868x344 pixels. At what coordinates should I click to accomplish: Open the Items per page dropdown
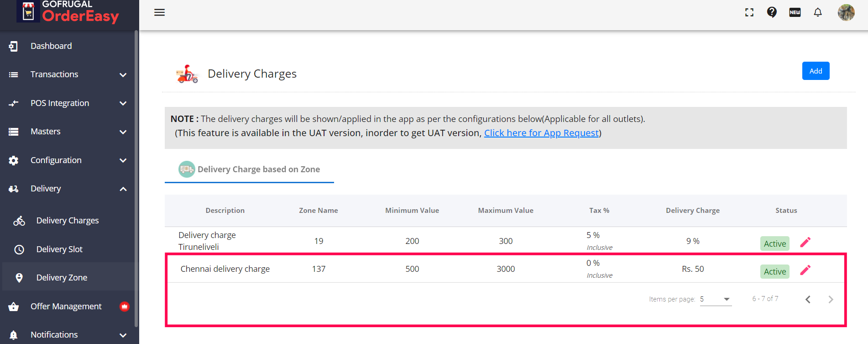click(716, 299)
